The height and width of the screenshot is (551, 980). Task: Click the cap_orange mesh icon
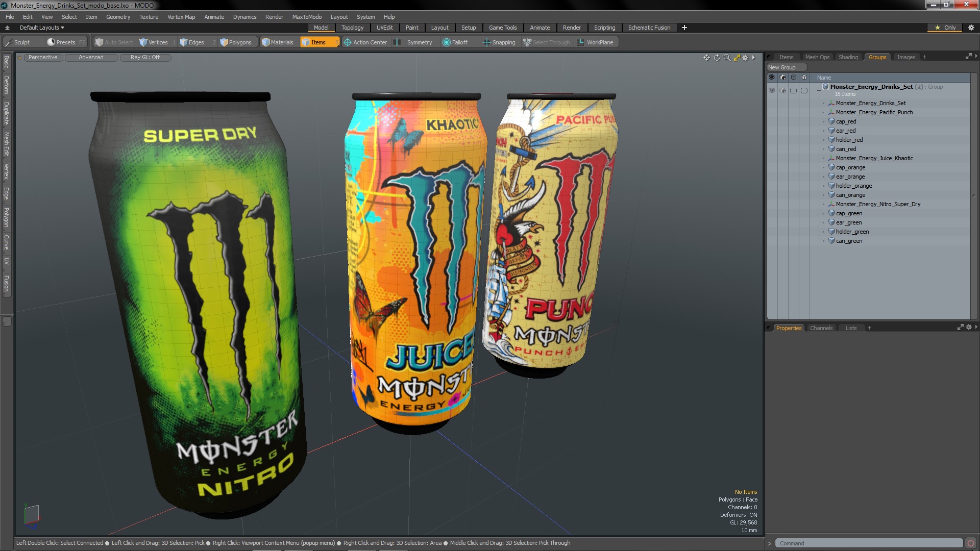coord(831,167)
